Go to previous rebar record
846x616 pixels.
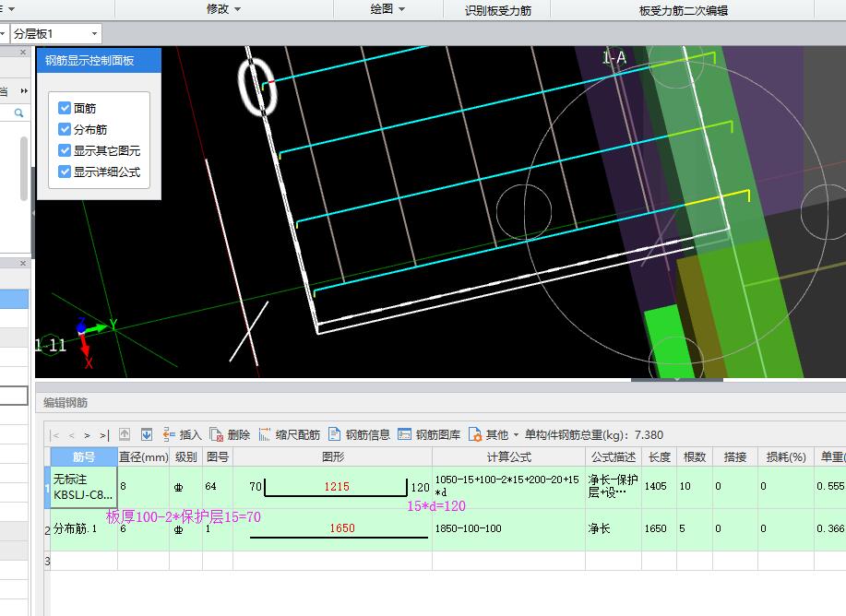71,434
